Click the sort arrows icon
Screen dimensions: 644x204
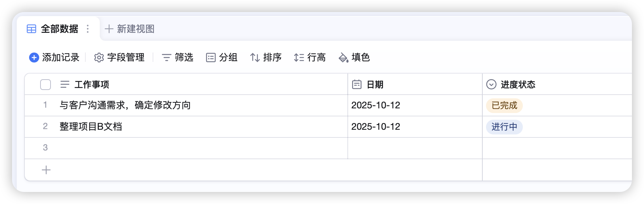[x=255, y=58]
